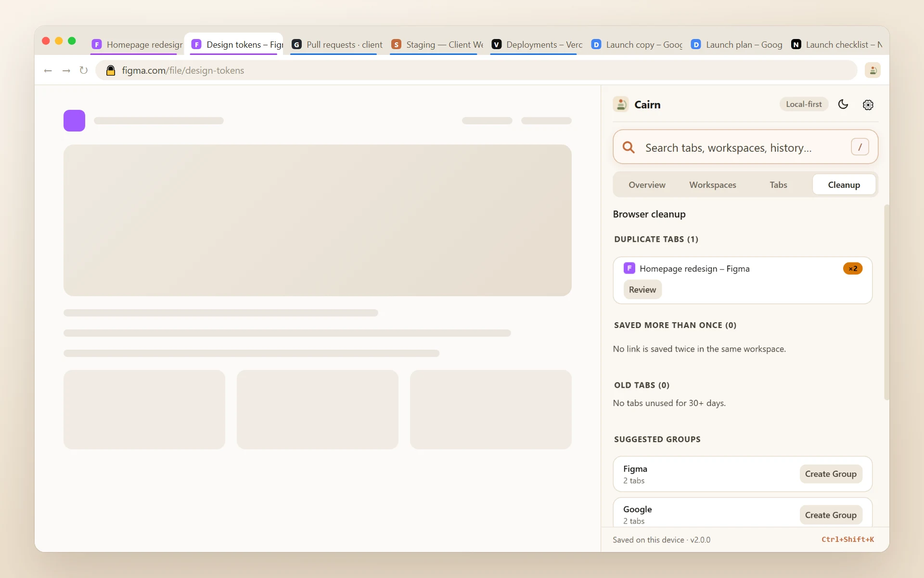Click the Local-first badge

804,104
